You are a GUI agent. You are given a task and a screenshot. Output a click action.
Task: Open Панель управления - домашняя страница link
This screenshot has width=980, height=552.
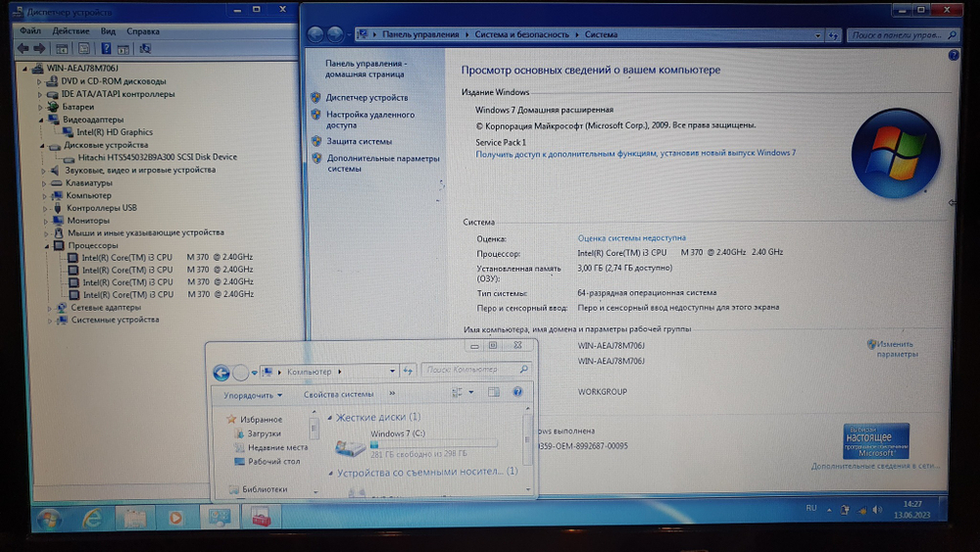coord(366,69)
